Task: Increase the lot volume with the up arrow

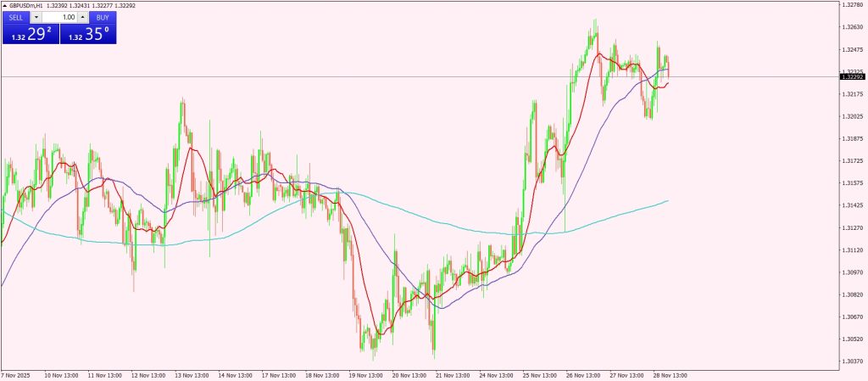Action: (x=83, y=17)
